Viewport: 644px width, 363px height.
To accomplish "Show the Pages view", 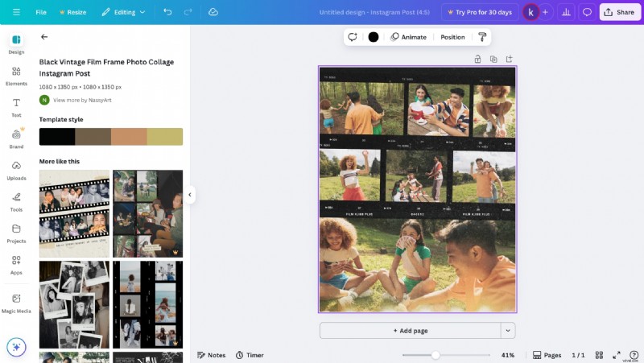I will [x=547, y=355].
